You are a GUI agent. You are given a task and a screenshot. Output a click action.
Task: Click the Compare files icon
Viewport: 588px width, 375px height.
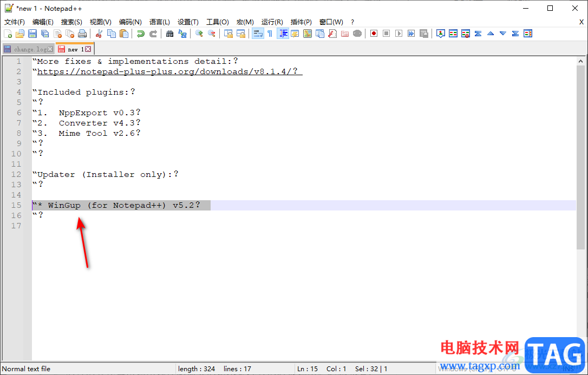coord(453,34)
